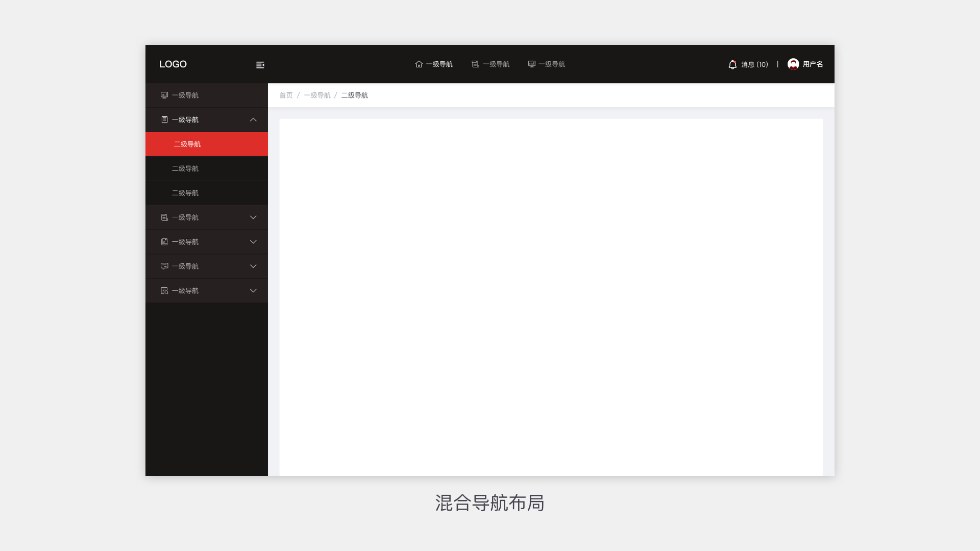Expand the chat-icon sidebar menu chevron

(253, 266)
